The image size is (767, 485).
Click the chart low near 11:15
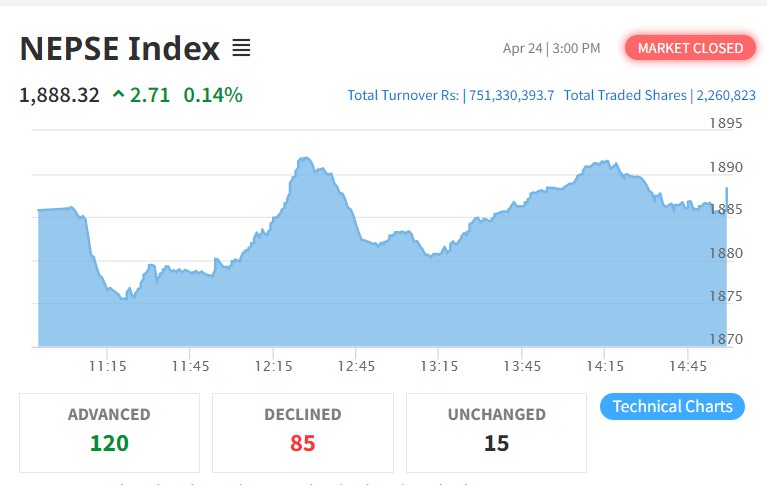tap(123, 298)
